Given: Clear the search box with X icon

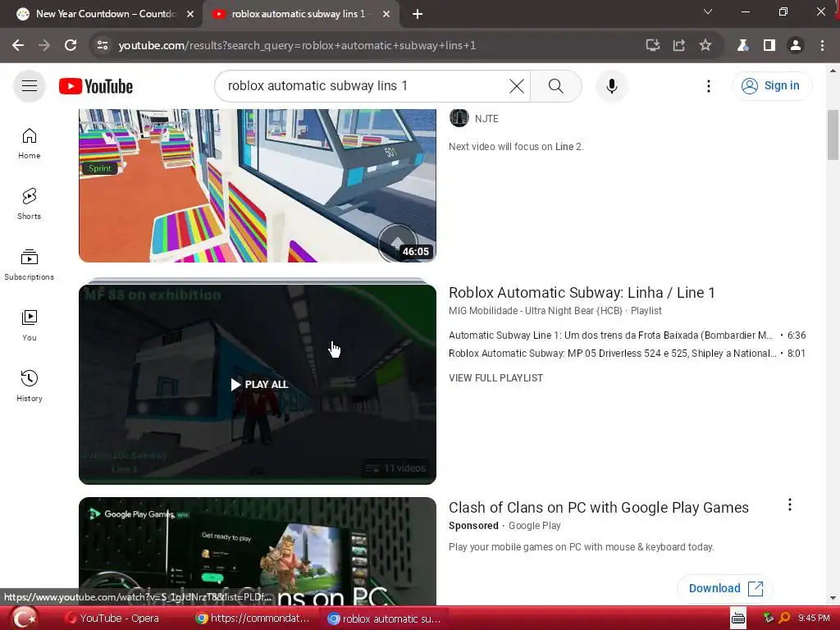Looking at the screenshot, I should (517, 85).
